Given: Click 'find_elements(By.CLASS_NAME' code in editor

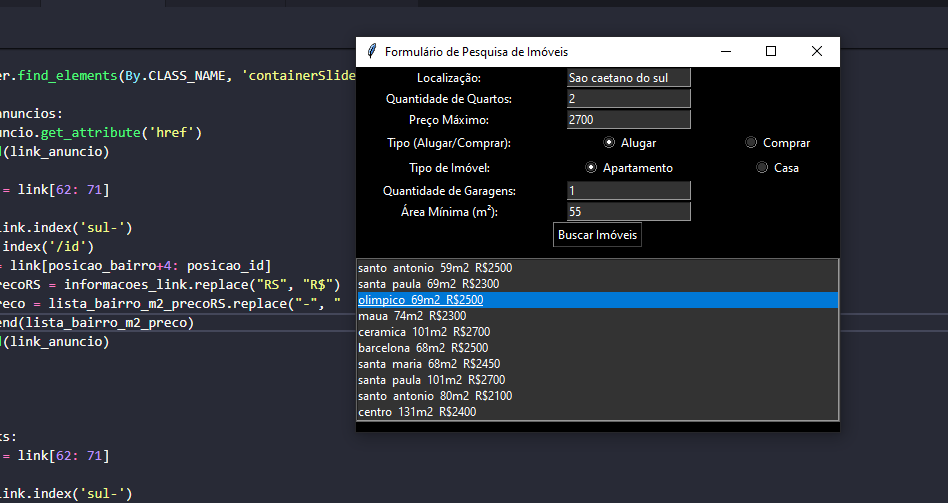Looking at the screenshot, I should (x=121, y=76).
